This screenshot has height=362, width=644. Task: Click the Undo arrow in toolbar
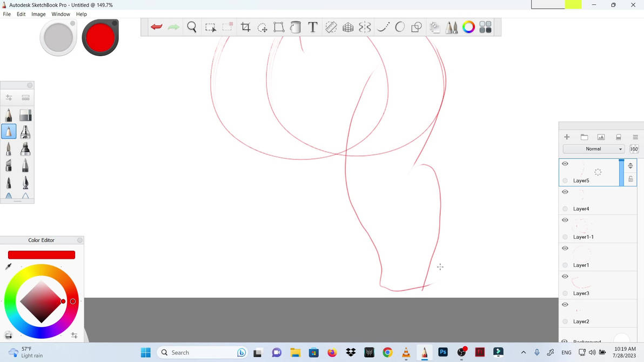tap(156, 27)
